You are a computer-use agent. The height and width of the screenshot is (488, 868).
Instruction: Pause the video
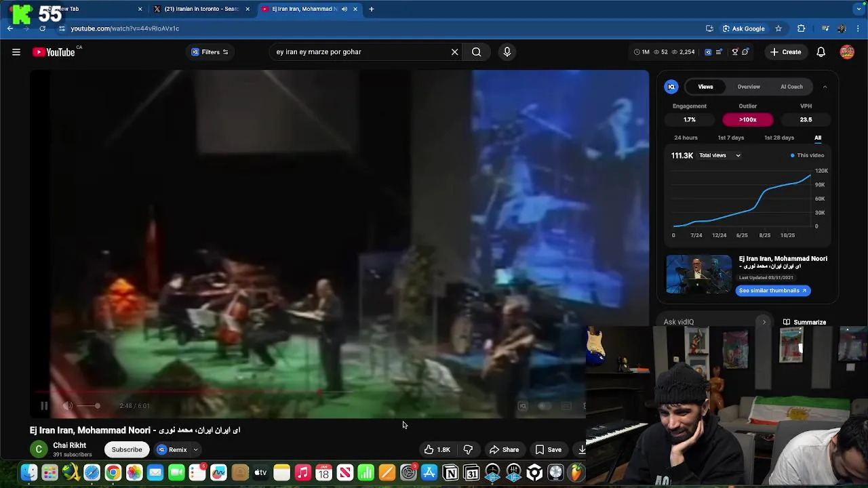coord(44,406)
